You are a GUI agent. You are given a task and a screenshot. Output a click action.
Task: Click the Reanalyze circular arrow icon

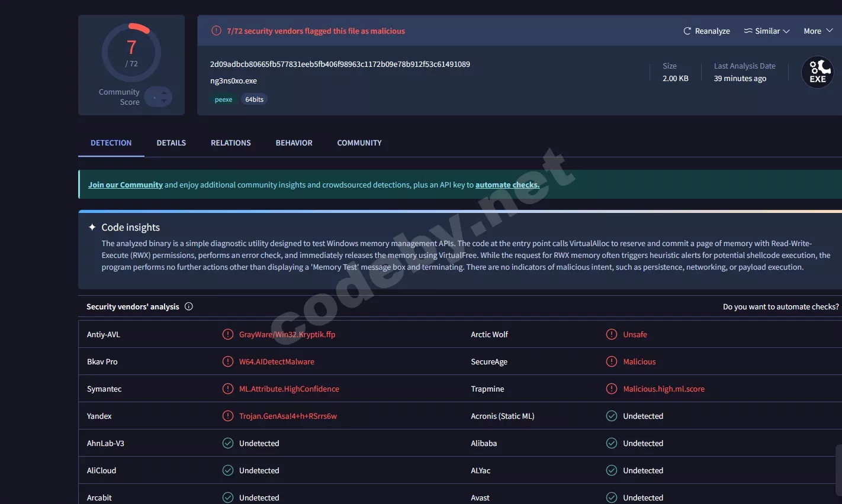[687, 31]
